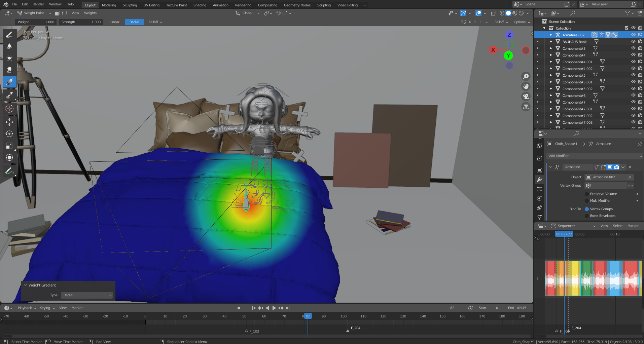Open timeline Playback popover

point(27,308)
